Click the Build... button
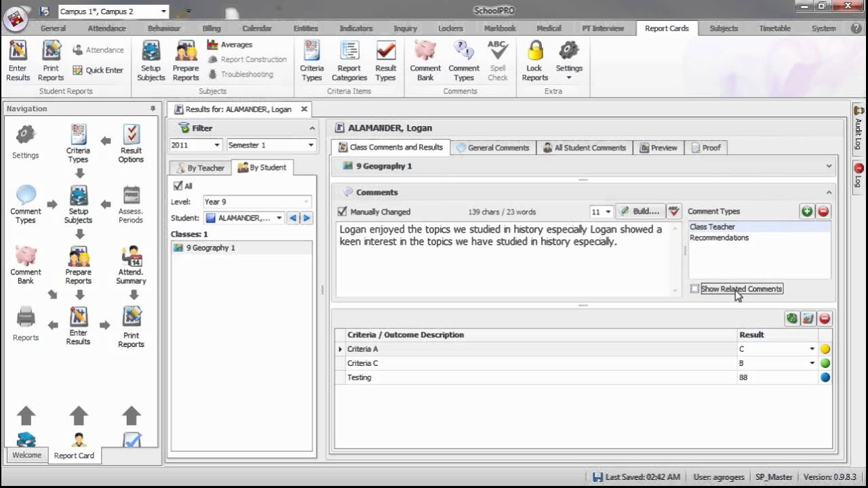 click(639, 211)
